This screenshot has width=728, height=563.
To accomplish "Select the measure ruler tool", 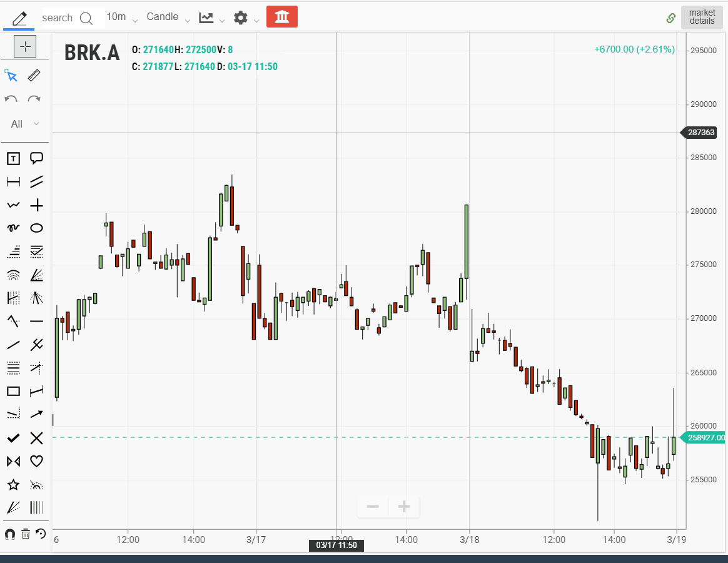I will 35,76.
